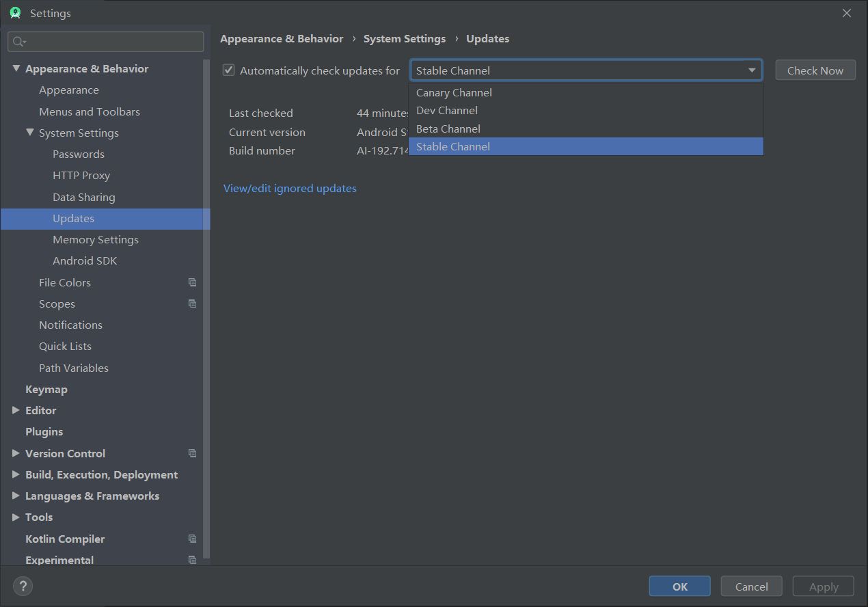Open the Memory Settings page
The image size is (868, 607).
tap(96, 239)
